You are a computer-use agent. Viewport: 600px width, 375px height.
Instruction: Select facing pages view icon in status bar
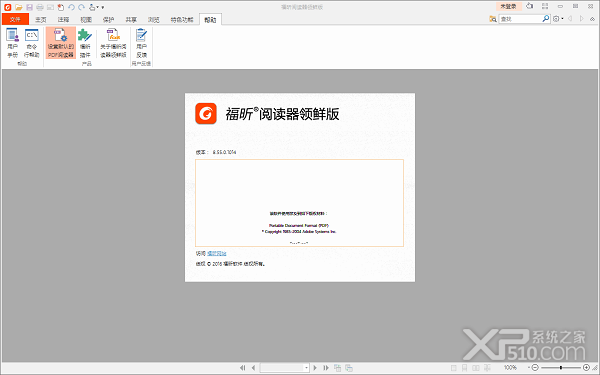(x=476, y=368)
